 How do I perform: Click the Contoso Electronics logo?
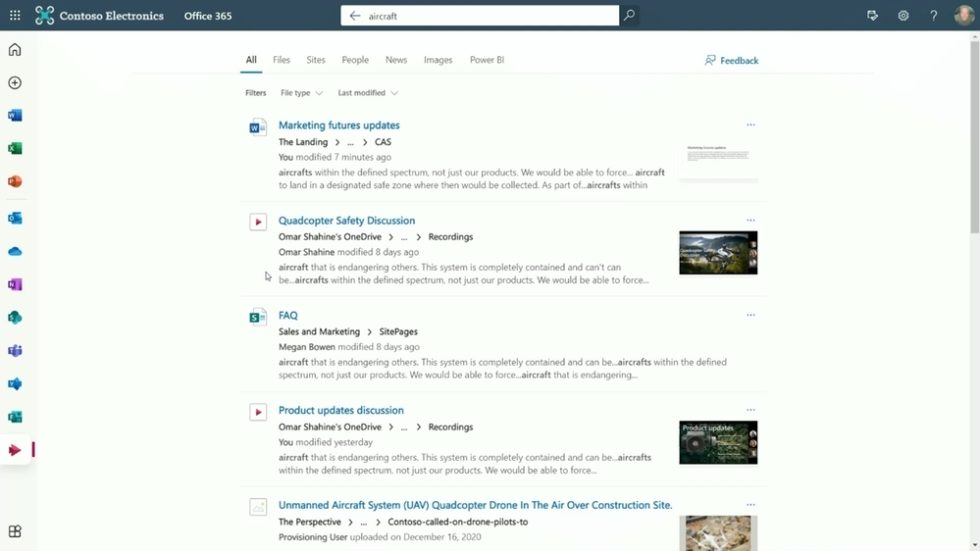(x=99, y=16)
